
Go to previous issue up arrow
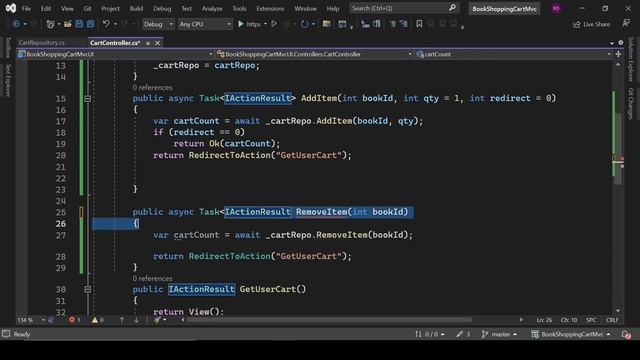[x=122, y=320]
